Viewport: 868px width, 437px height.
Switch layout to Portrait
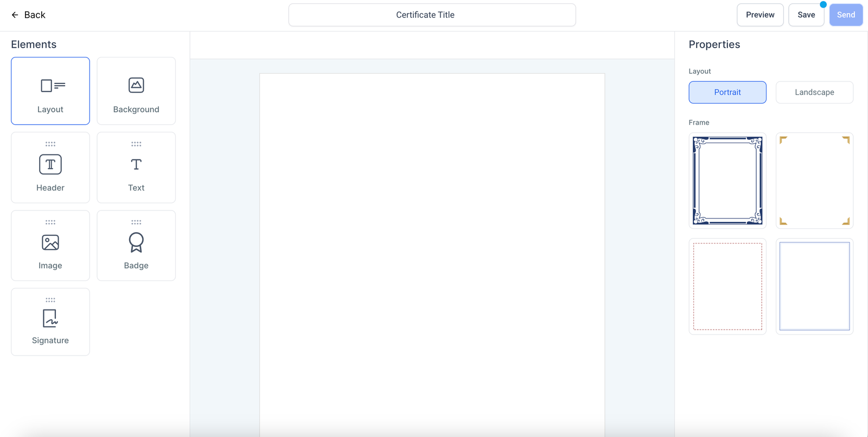[727, 92]
